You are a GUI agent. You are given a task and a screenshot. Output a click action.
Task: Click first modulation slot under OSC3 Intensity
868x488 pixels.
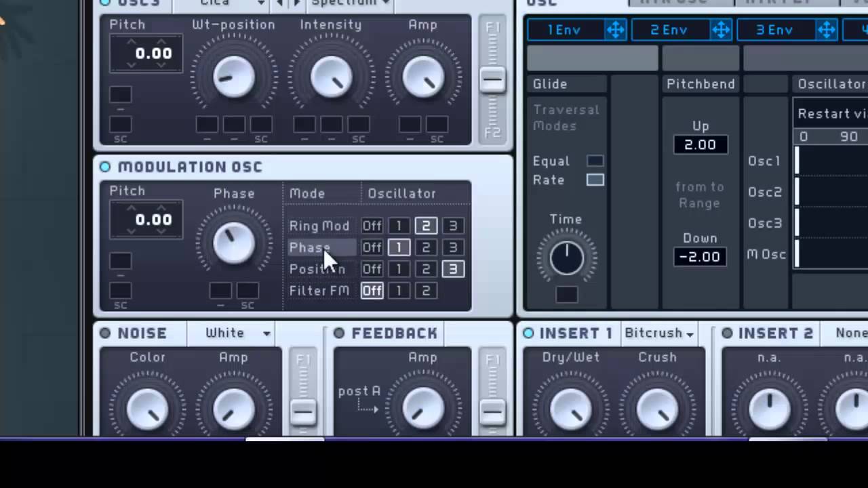click(304, 125)
